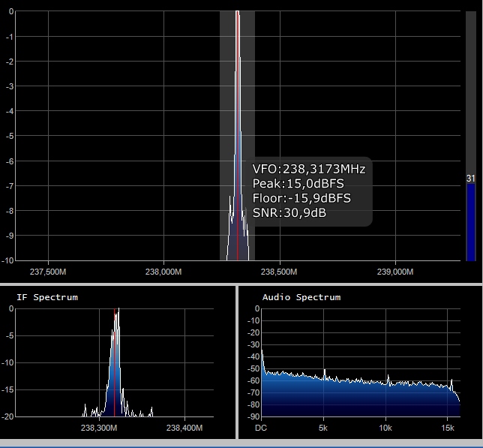The width and height of the screenshot is (483, 448).
Task: Click the 5 kHz spike in Audio Spectrum
Action: point(324,374)
